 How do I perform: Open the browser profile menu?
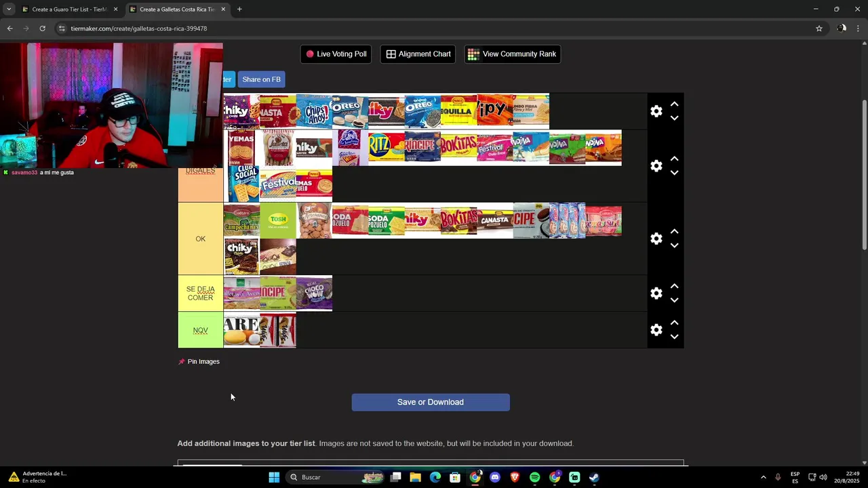coord(842,28)
